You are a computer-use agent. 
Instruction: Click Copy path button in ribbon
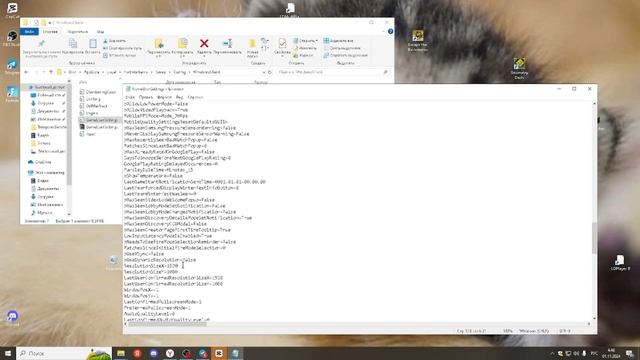[x=122, y=48]
